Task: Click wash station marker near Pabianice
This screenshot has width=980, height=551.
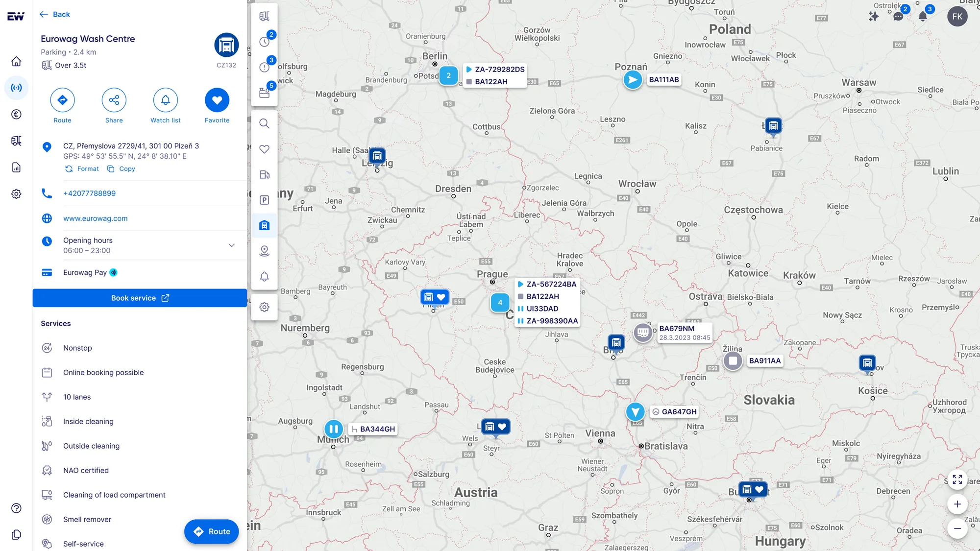Action: point(773,126)
